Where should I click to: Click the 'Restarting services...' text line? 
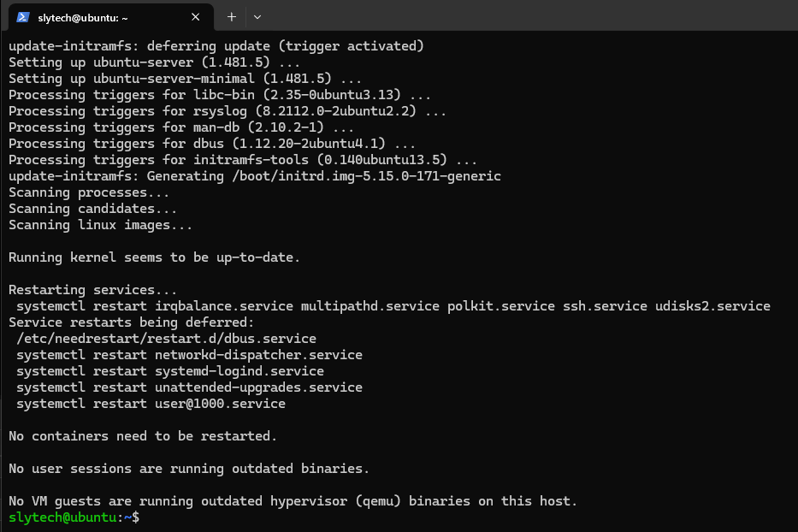pyautogui.click(x=93, y=290)
